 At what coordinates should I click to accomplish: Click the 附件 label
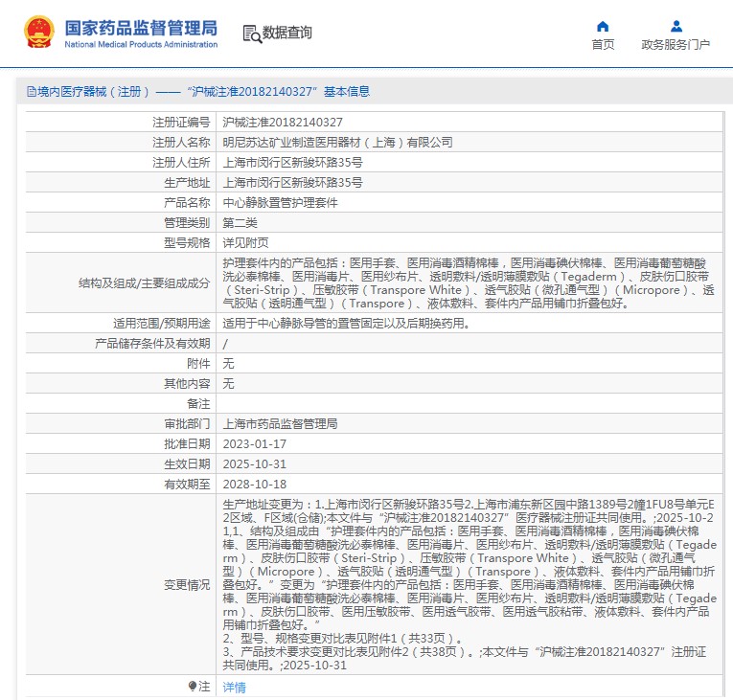(198, 364)
